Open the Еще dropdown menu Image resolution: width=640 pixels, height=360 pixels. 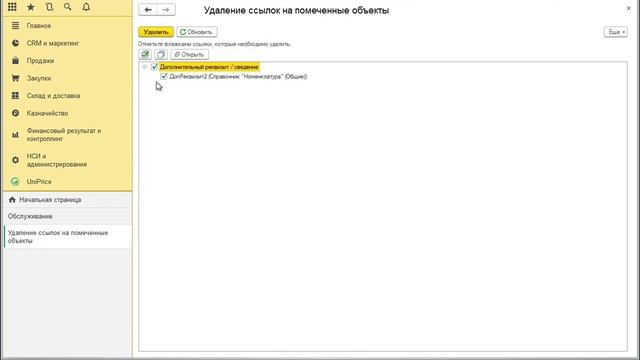click(x=616, y=32)
